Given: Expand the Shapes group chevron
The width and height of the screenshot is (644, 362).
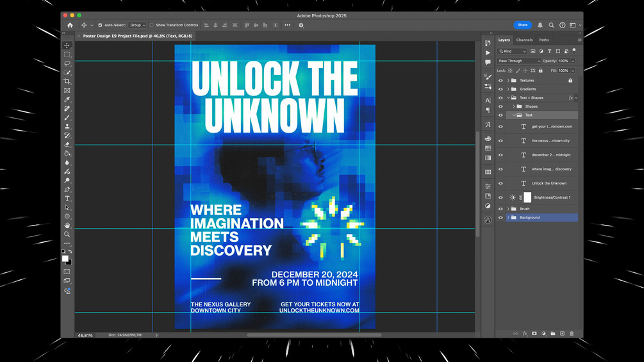Looking at the screenshot, I should [x=513, y=106].
